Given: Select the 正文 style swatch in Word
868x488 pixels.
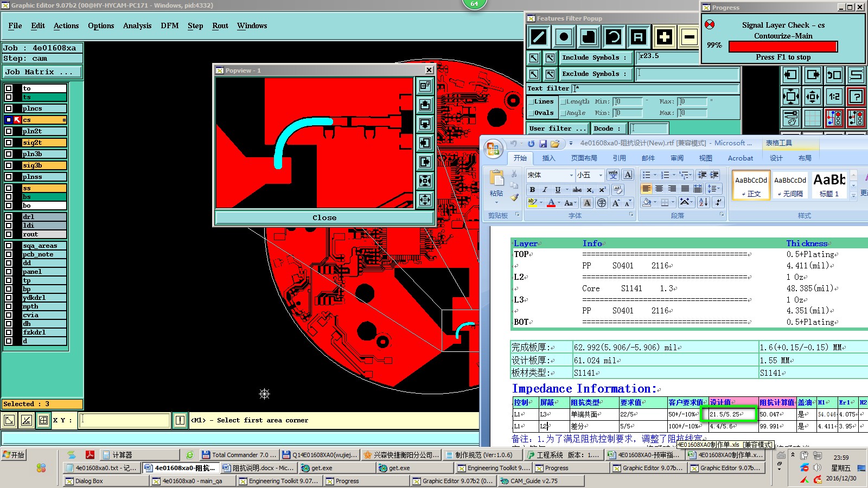Looking at the screenshot, I should coord(751,185).
